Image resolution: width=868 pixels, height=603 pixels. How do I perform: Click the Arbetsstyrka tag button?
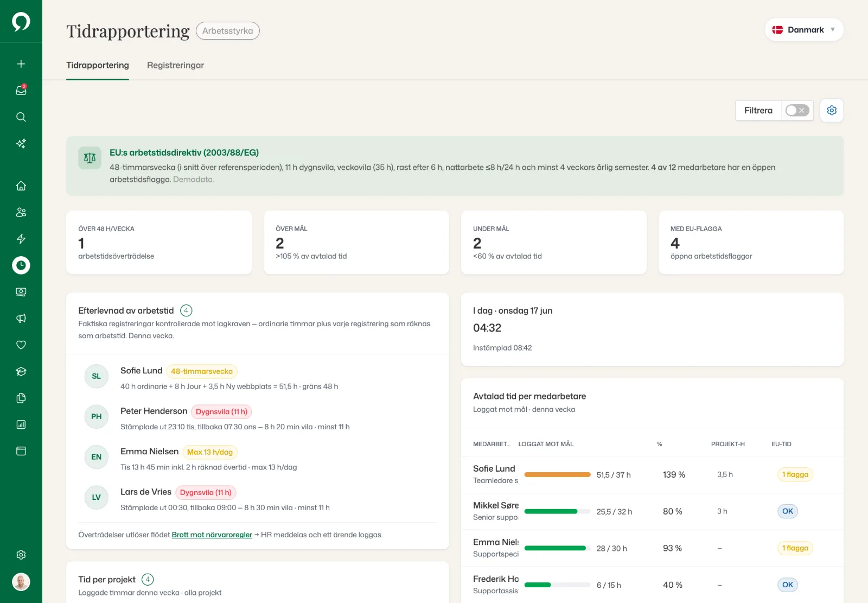tap(228, 31)
